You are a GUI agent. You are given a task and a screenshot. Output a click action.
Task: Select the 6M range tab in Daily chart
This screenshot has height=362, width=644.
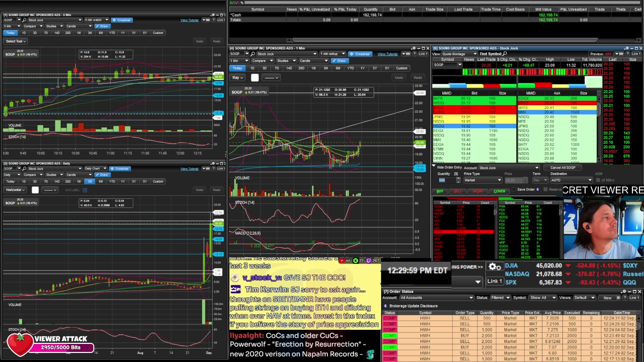[101, 182]
